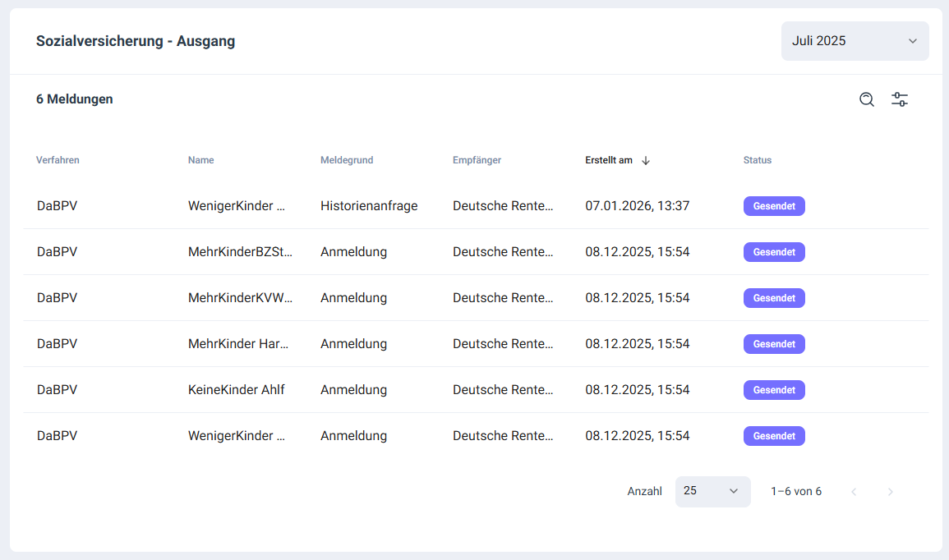Click the Erstellt am column header
Screen dimensions: 949x560
tap(609, 160)
